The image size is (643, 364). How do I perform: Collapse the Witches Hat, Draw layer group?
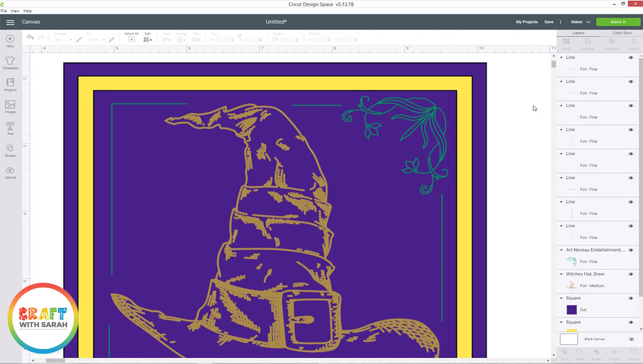pos(561,274)
